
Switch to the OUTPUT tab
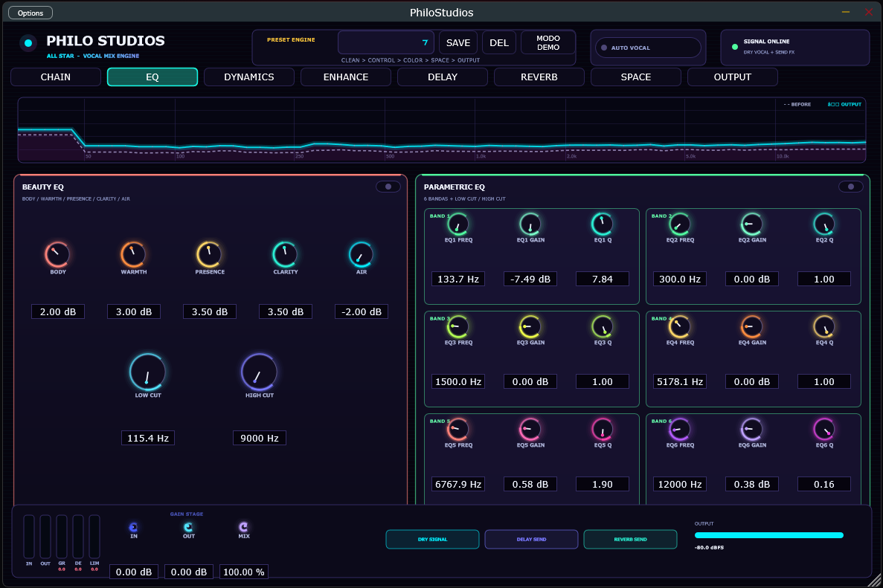pos(733,77)
